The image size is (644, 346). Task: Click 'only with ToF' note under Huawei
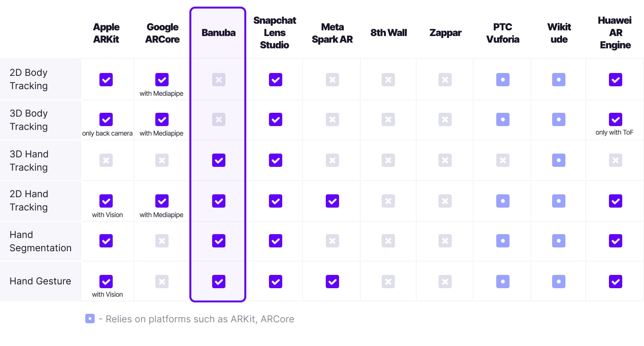point(615,132)
